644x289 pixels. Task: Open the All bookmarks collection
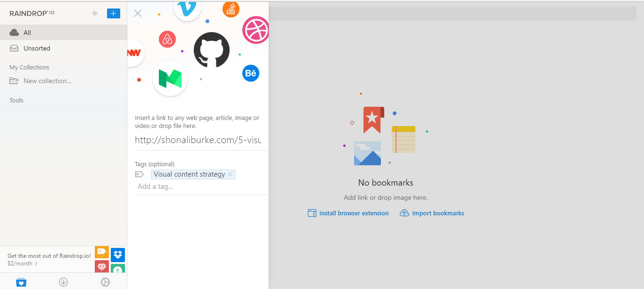[64, 33]
